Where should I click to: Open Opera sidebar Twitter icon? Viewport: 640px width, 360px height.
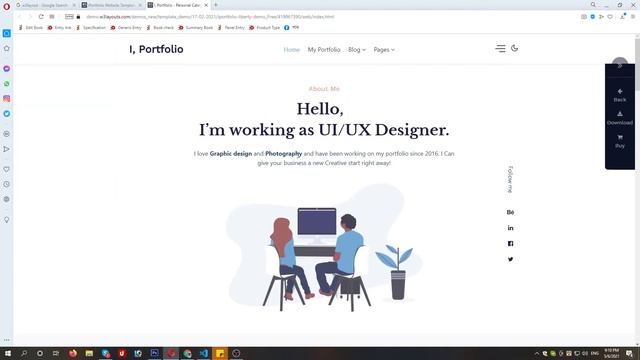[x=7, y=114]
